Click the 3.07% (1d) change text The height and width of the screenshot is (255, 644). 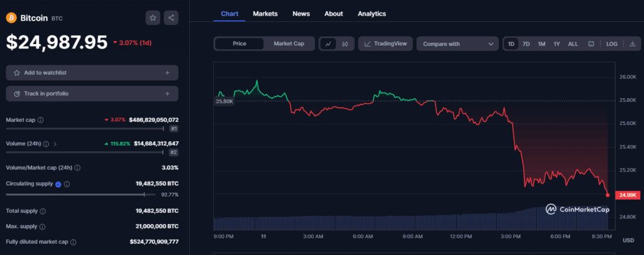[132, 43]
